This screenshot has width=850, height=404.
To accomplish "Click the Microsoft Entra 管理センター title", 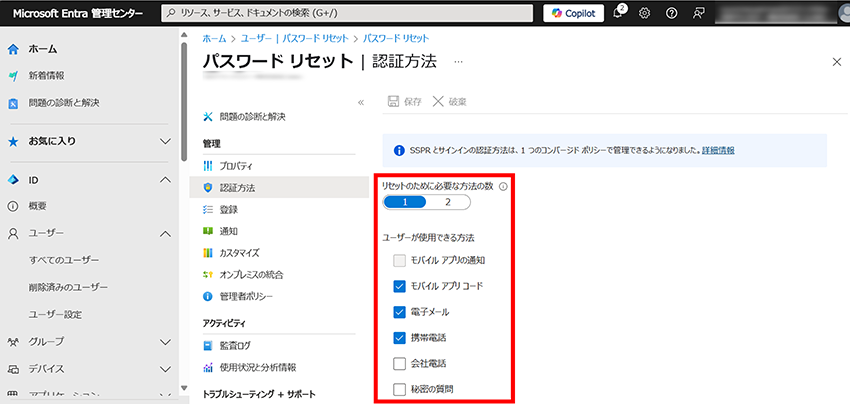I will click(79, 14).
